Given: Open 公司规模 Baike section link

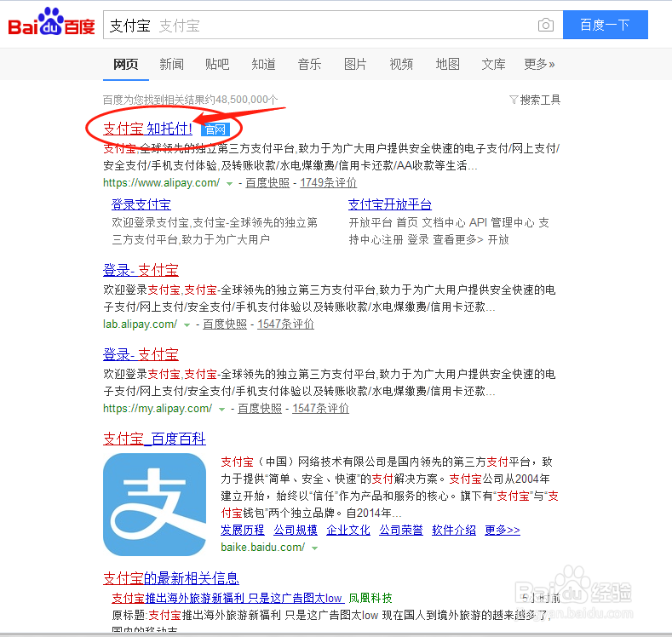Looking at the screenshot, I should (296, 531).
